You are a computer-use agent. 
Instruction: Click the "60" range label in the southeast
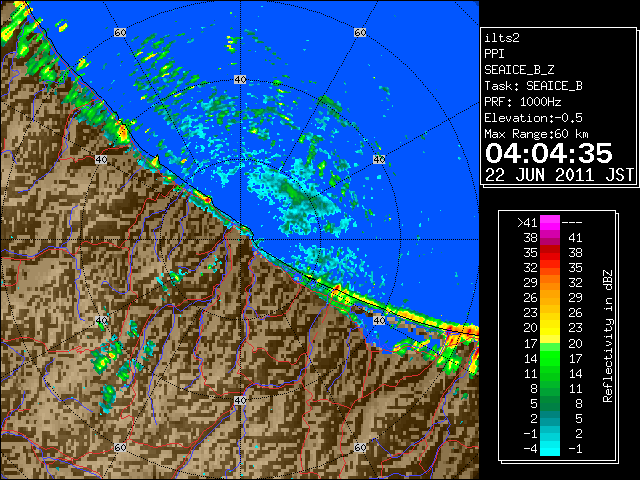click(360, 447)
